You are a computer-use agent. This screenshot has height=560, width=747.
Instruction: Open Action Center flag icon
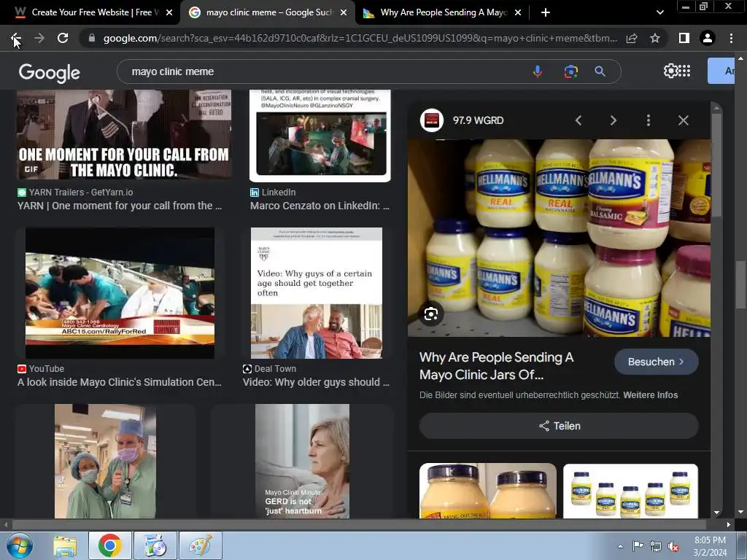(638, 546)
